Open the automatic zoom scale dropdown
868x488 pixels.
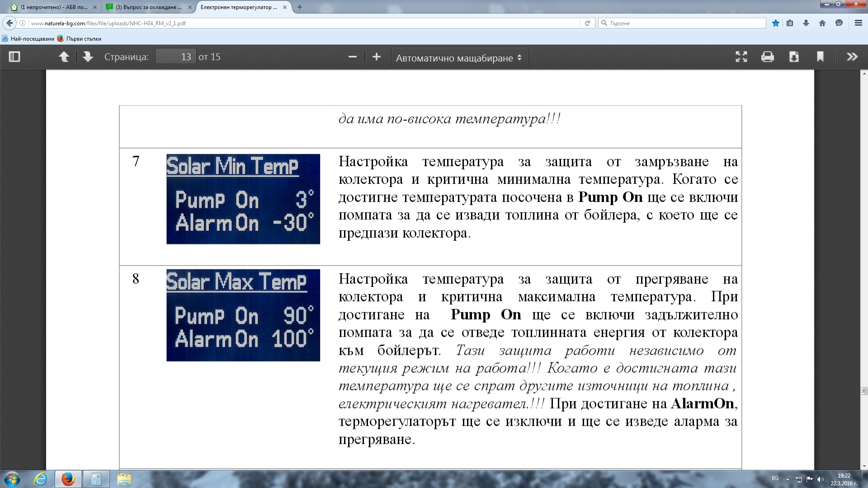pyautogui.click(x=459, y=58)
